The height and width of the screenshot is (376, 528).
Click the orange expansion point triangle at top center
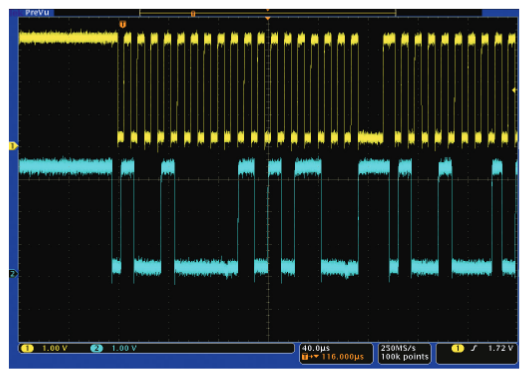tap(268, 19)
